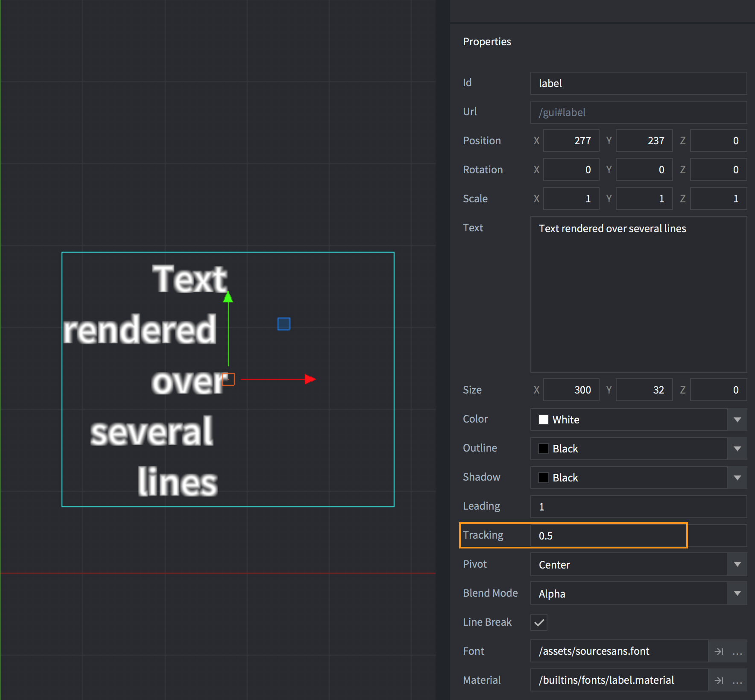
Task: Disable the Line Break checkbox
Action: [538, 622]
